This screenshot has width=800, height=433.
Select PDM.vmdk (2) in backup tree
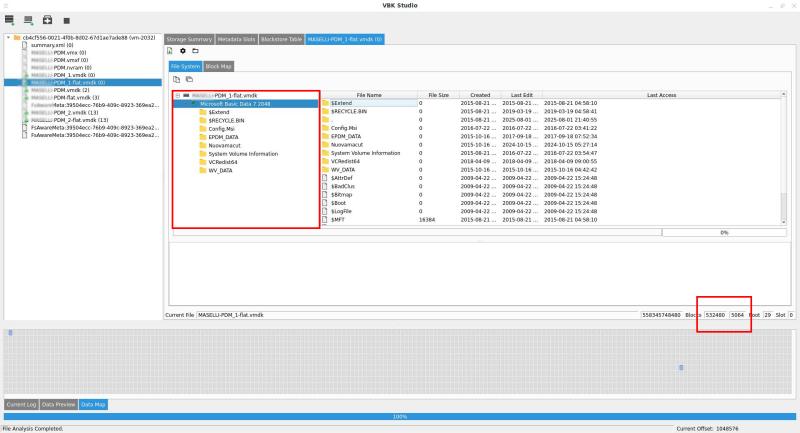pyautogui.click(x=60, y=90)
